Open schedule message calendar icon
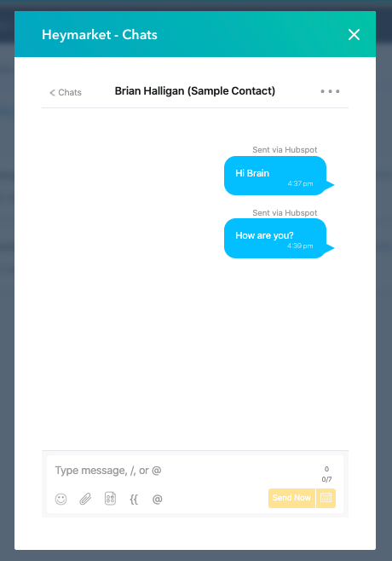The image size is (392, 561). pyautogui.click(x=326, y=498)
